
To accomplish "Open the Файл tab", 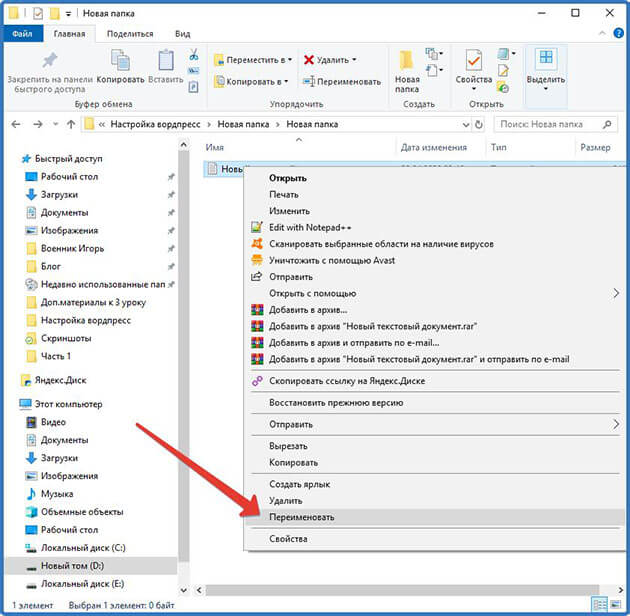I will (x=22, y=34).
